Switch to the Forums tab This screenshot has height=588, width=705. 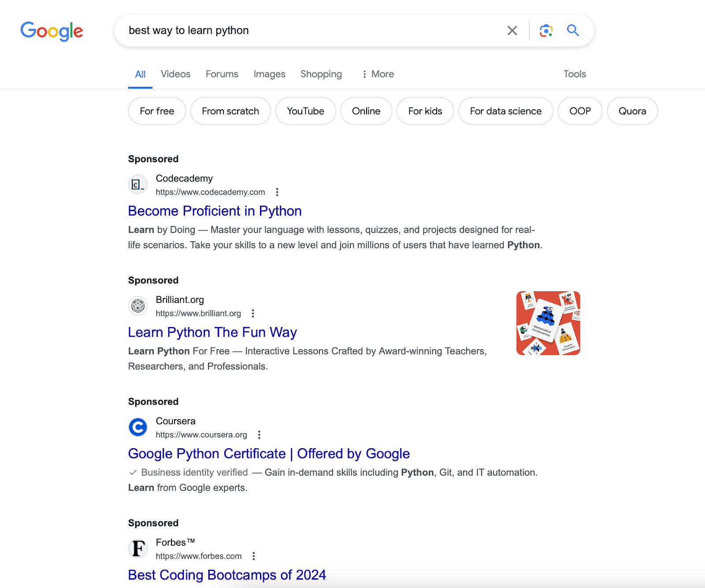point(222,74)
